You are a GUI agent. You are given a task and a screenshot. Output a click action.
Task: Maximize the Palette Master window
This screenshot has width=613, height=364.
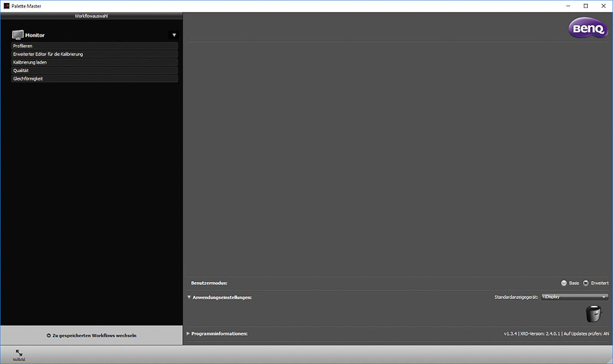(585, 6)
